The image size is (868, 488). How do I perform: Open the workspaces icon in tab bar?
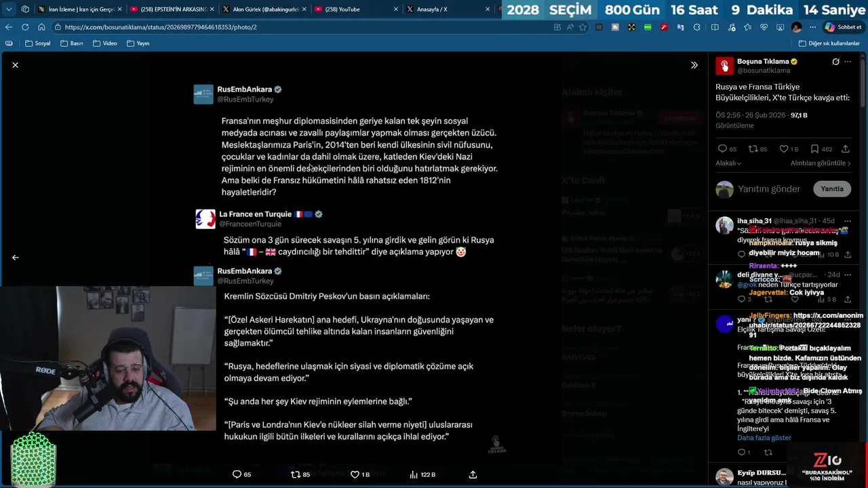(x=25, y=9)
